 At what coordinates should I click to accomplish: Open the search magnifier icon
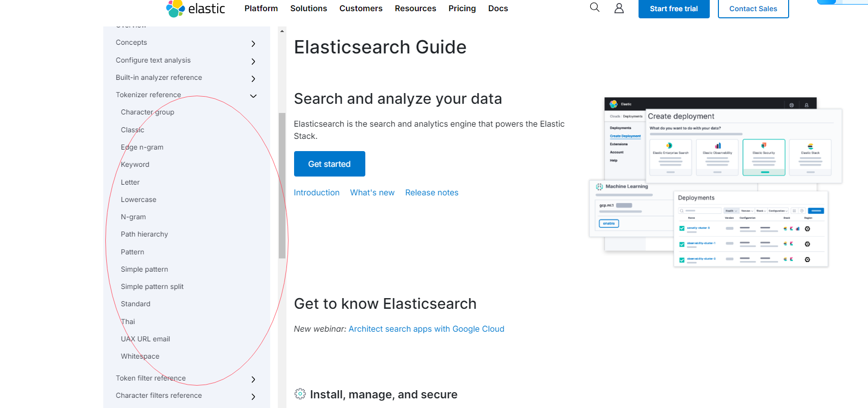(594, 8)
